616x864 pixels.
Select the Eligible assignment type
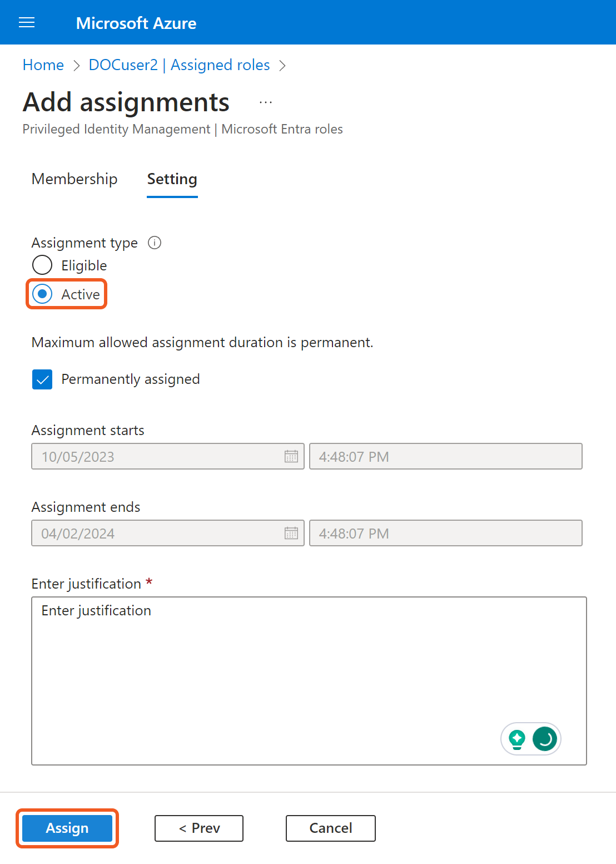point(42,265)
